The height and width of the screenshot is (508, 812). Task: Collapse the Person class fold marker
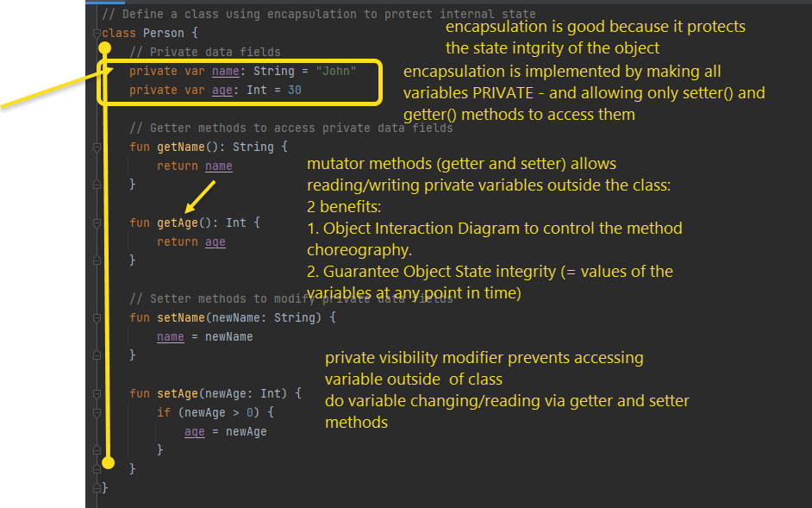point(97,34)
